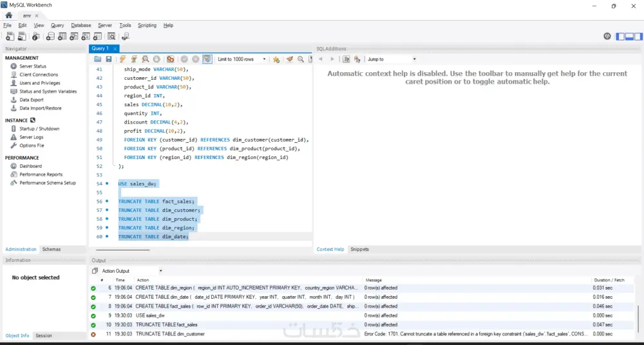Screen dimensions: 644x345
Task: Open Users and Privileges
Action: (x=40, y=83)
